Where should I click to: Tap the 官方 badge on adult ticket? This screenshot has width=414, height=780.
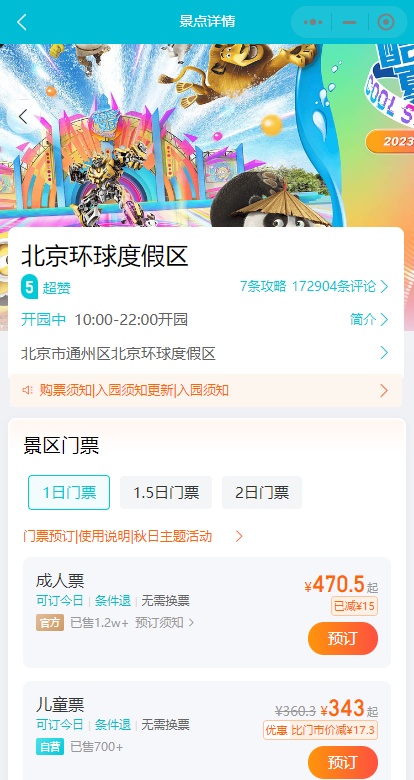pyautogui.click(x=50, y=622)
